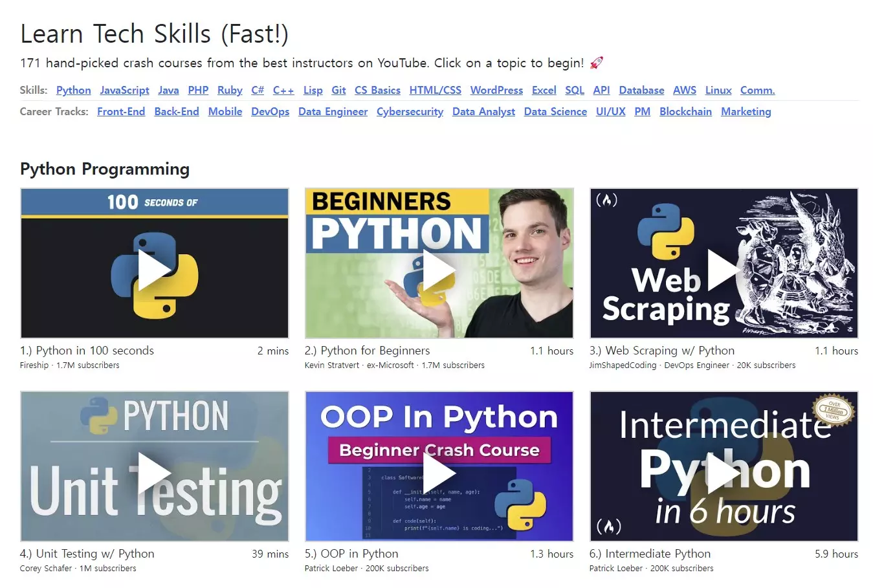The image size is (873, 588).
Task: Open the CS Basics link
Action: [x=377, y=90]
